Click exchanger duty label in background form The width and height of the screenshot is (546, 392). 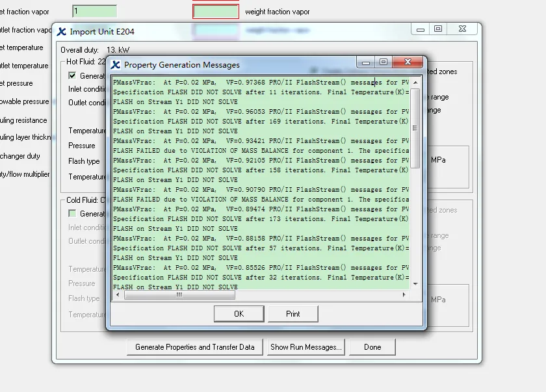pos(20,156)
